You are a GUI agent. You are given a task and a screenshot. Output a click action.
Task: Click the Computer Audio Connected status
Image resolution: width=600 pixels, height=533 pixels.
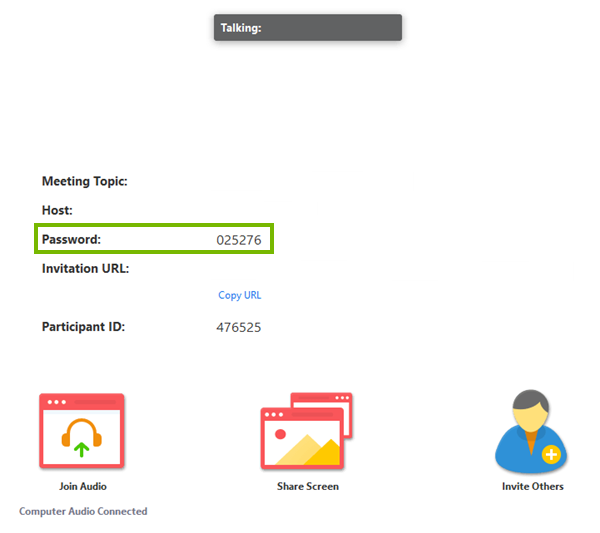[83, 512]
